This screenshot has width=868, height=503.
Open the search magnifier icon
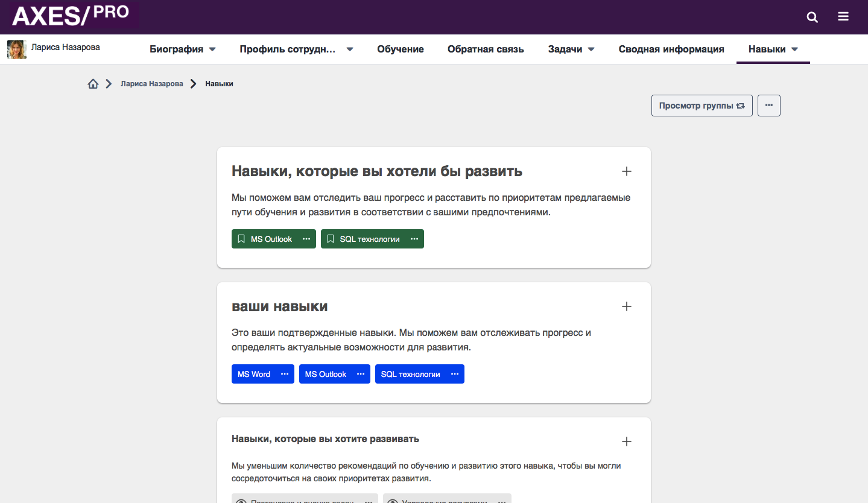(813, 17)
